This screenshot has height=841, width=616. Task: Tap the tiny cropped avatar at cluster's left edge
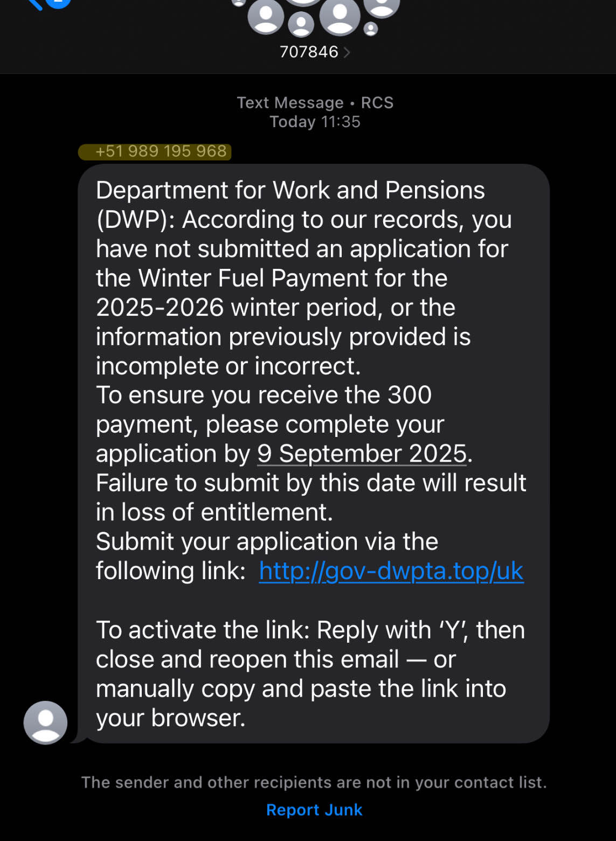(x=238, y=3)
